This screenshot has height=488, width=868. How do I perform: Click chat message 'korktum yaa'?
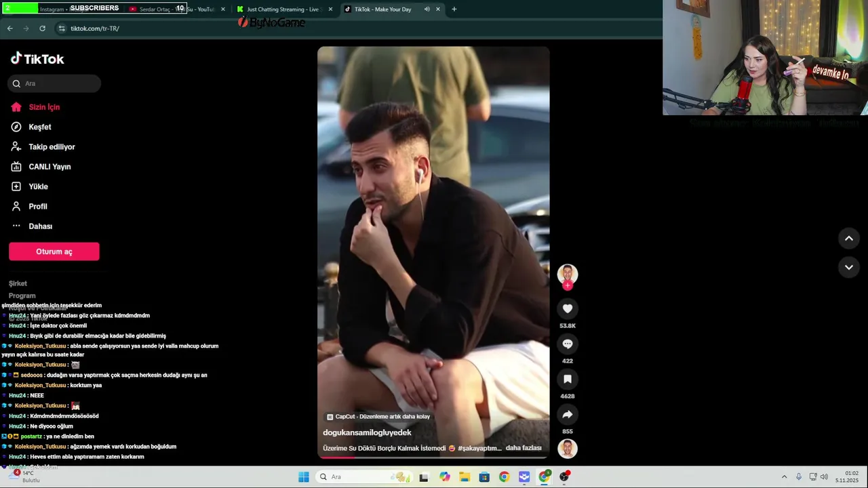pos(86,385)
